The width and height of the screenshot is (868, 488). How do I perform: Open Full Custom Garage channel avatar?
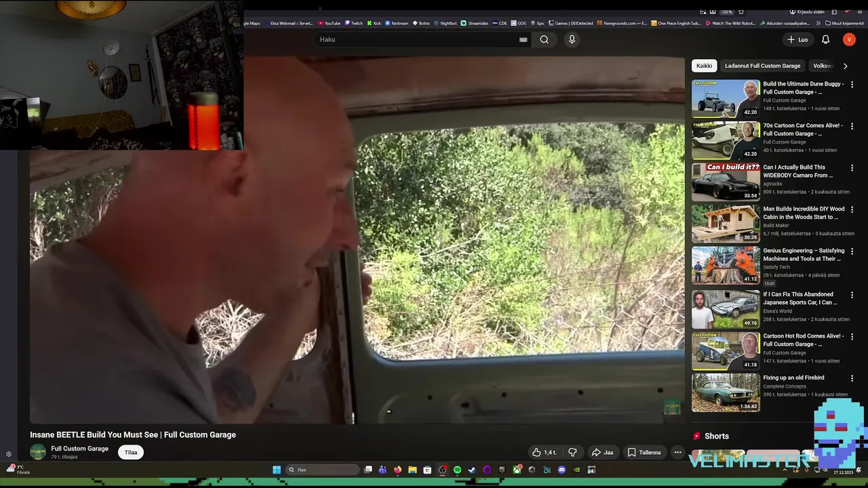point(38,452)
